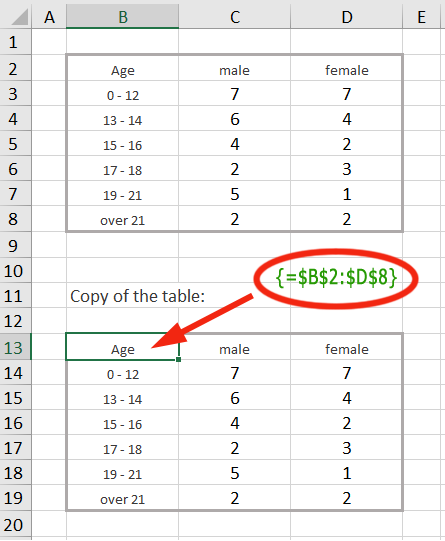Select cell C5 with male value 4
445x541 pixels.
pyautogui.click(x=235, y=143)
